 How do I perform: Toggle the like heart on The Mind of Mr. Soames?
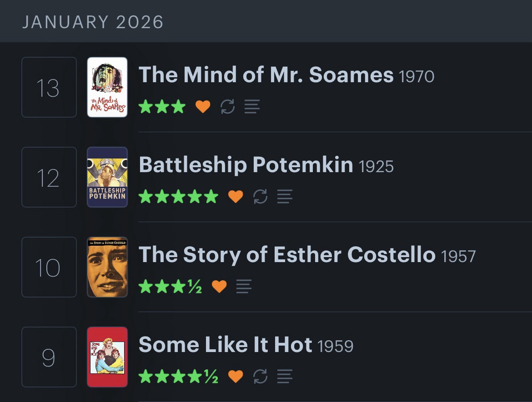coord(203,107)
